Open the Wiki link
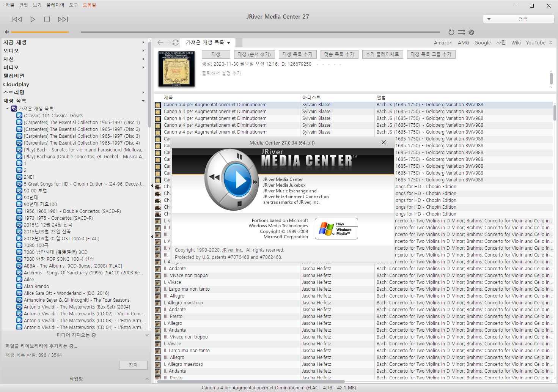This screenshot has width=558, height=392. 516,43
